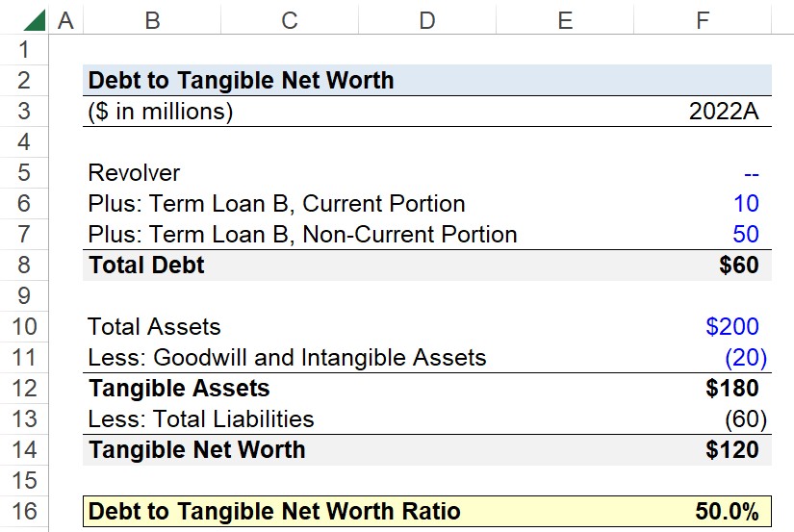Click the '($ in millions)' cell
Image resolution: width=794 pixels, height=532 pixels.
(x=161, y=112)
